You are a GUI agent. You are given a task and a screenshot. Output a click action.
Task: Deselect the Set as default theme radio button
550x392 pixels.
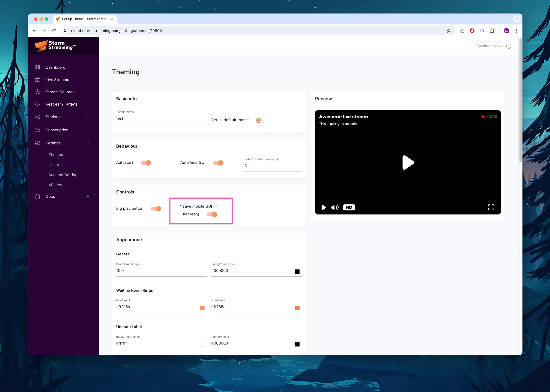coord(259,120)
